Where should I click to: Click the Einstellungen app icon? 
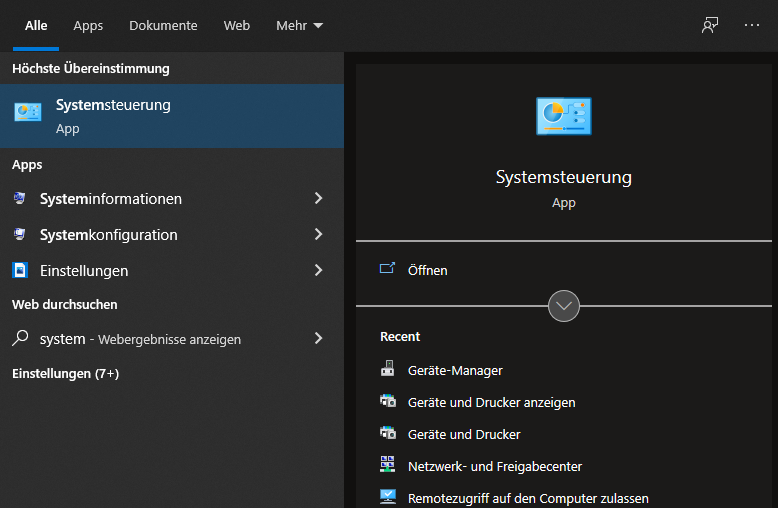coord(20,271)
